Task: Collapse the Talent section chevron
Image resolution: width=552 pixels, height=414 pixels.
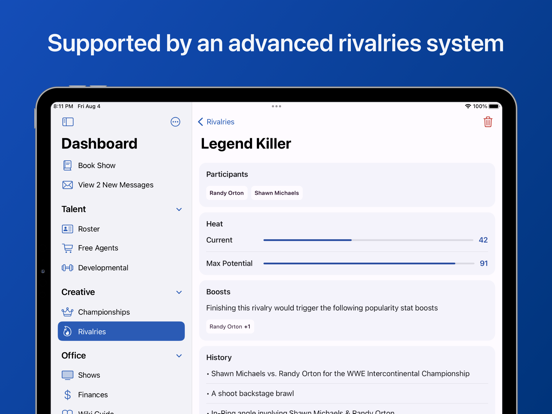Action: click(x=179, y=209)
